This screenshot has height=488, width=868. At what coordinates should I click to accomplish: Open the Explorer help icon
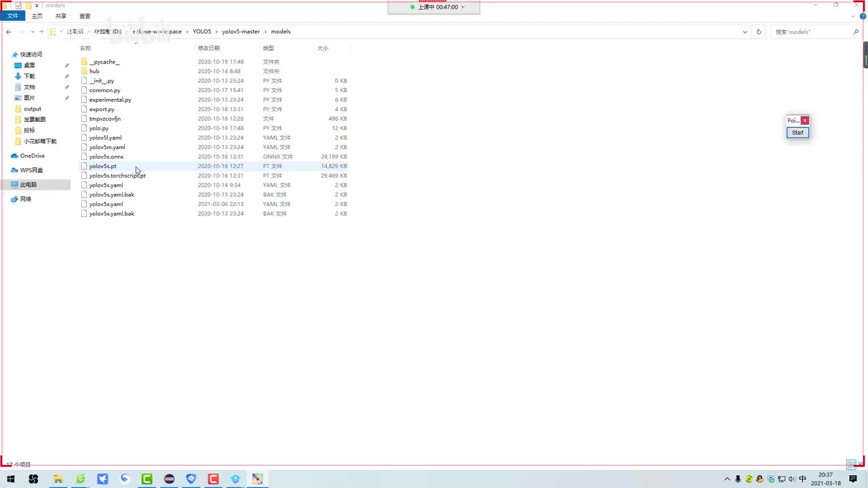863,16
